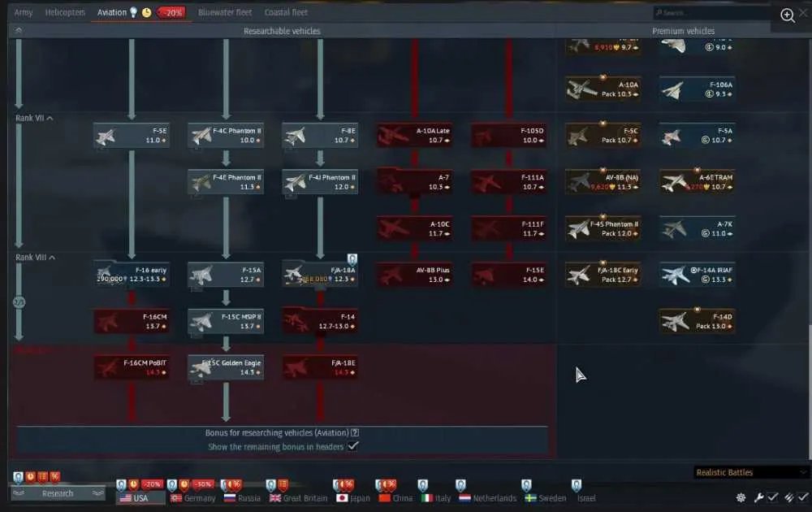
Task: Select the F-15A vehicle card
Action: coord(226,275)
